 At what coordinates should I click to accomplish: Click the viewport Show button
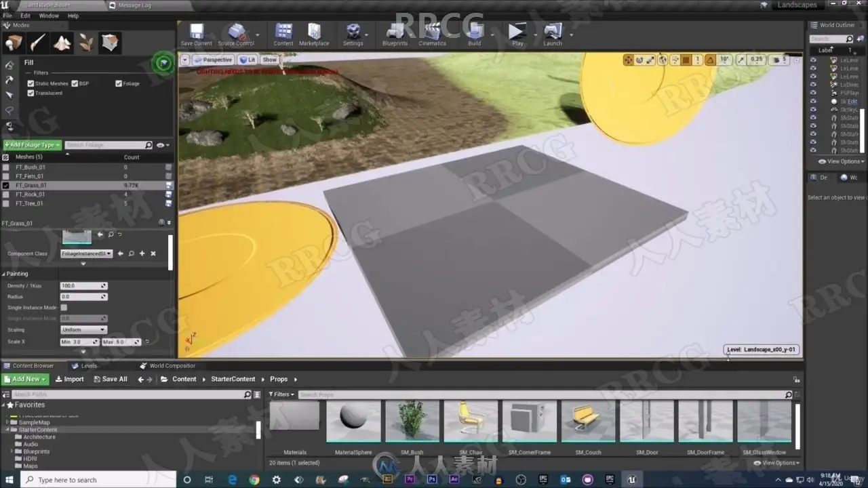(270, 60)
